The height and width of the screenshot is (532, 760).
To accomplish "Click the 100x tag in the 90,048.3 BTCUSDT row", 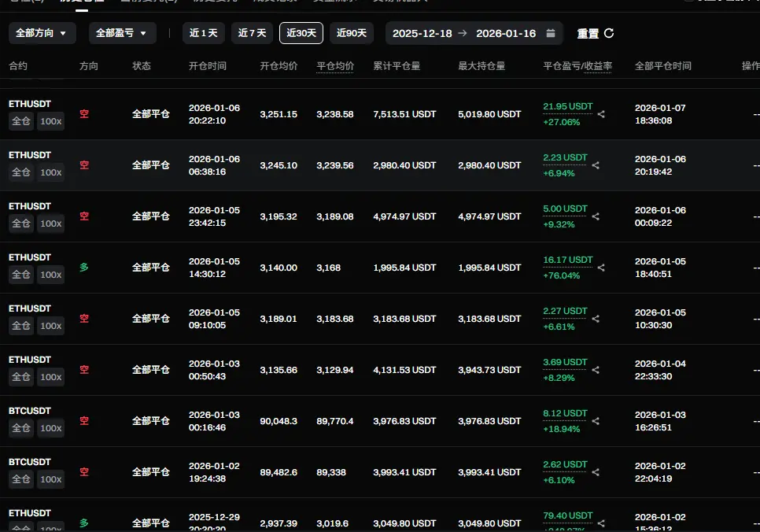I will [x=51, y=428].
